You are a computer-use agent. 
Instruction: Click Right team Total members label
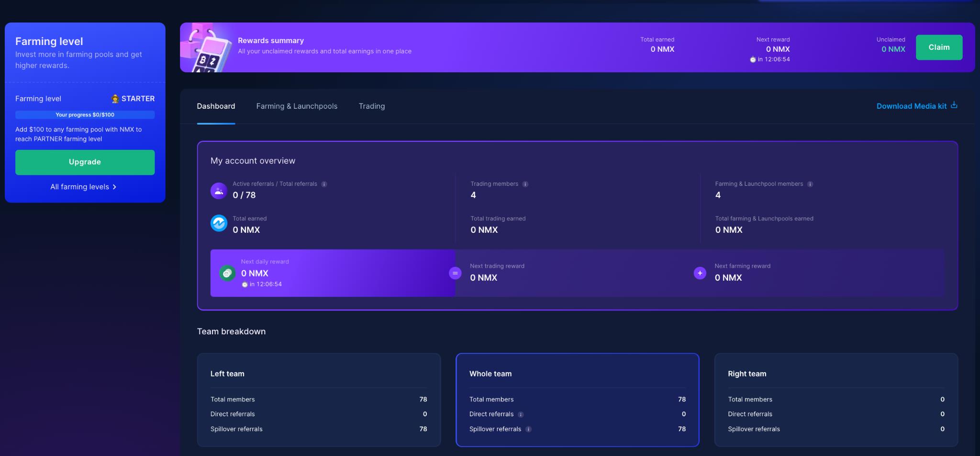click(750, 399)
